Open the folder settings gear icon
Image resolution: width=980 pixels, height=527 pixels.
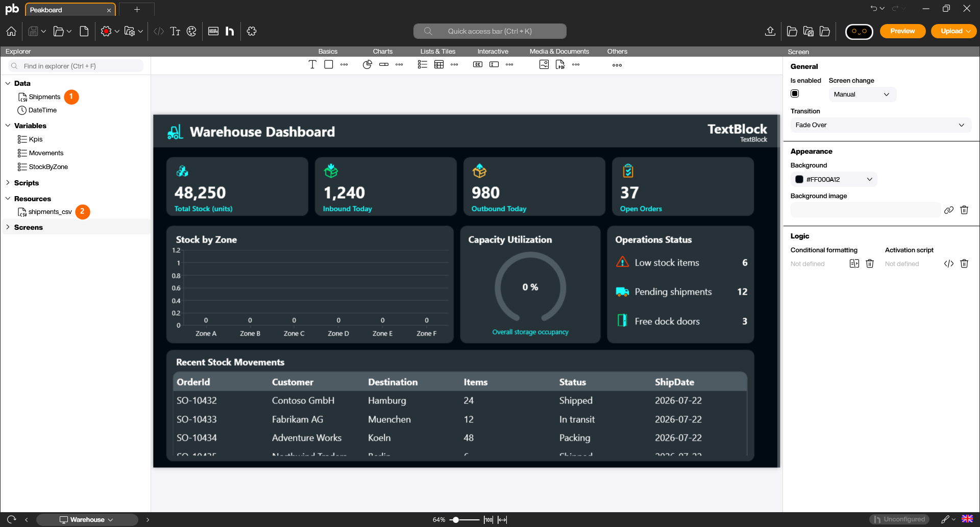[130, 31]
